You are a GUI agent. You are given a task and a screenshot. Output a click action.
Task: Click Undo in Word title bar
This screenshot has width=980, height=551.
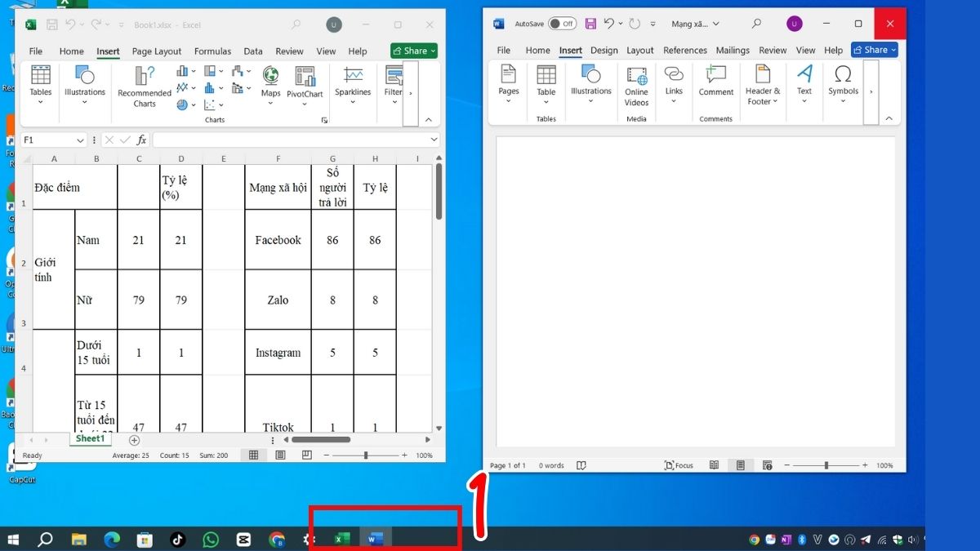[x=609, y=24]
